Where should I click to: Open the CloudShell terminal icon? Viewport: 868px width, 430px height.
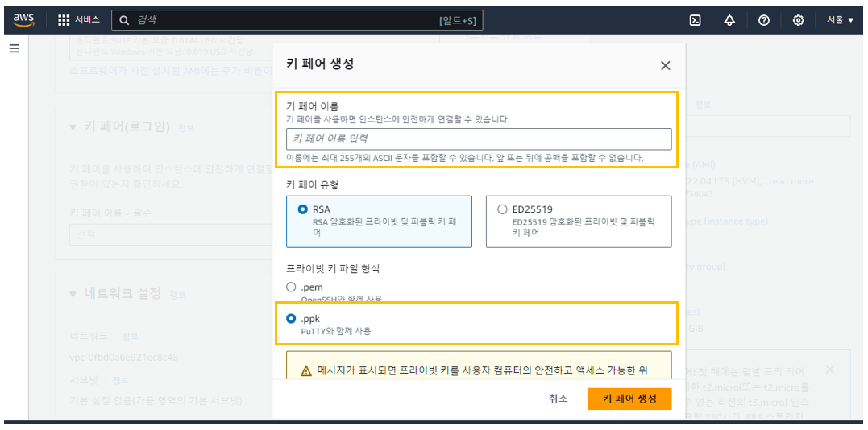696,20
